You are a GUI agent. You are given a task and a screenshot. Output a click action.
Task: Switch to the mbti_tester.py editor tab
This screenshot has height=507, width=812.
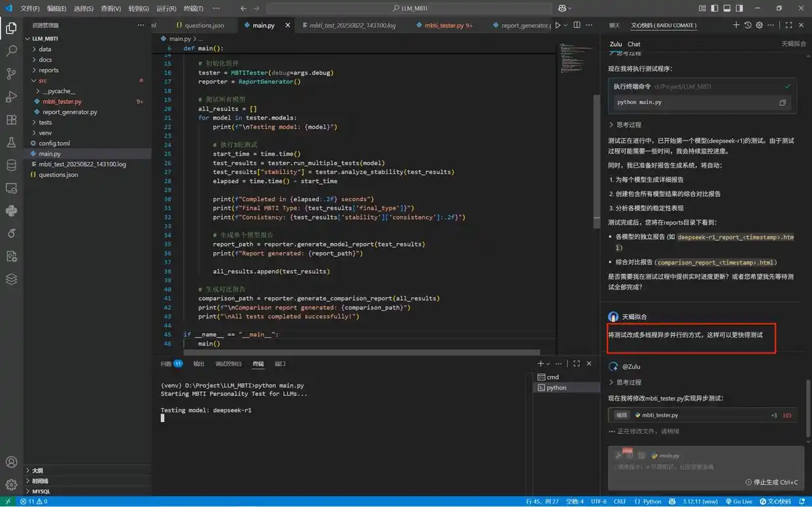tap(444, 25)
